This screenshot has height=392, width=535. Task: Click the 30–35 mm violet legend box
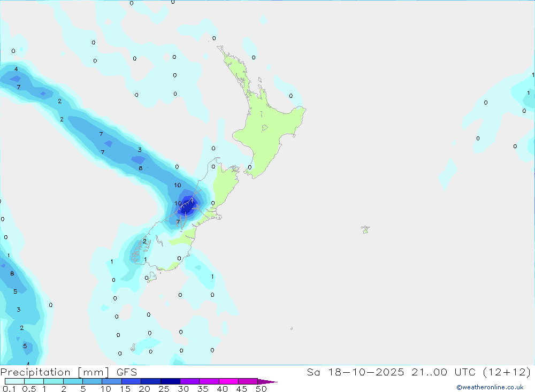(190, 381)
